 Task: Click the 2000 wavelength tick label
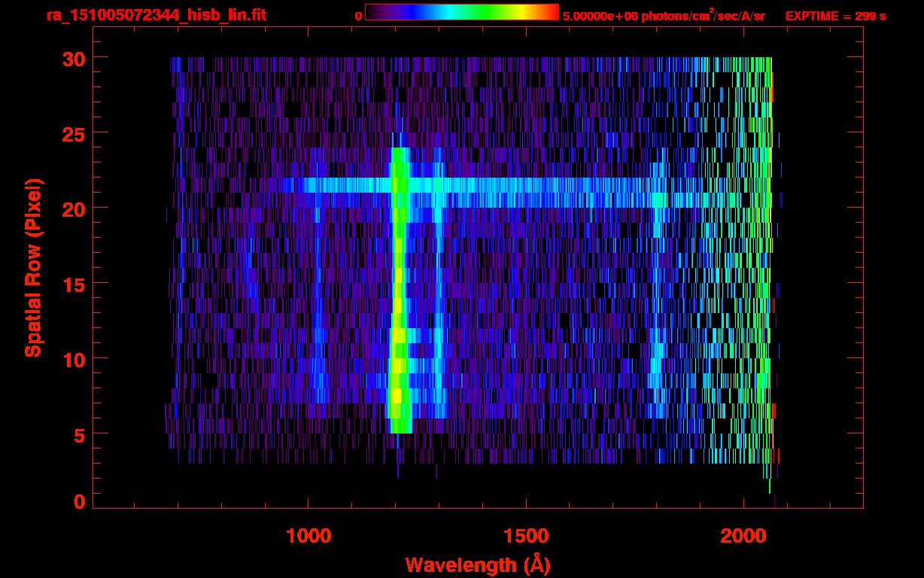coord(743,536)
